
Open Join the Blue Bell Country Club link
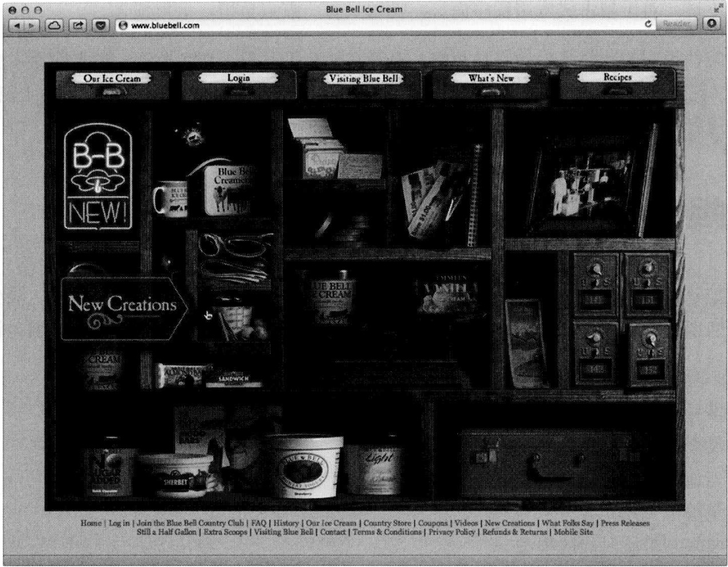[190, 523]
